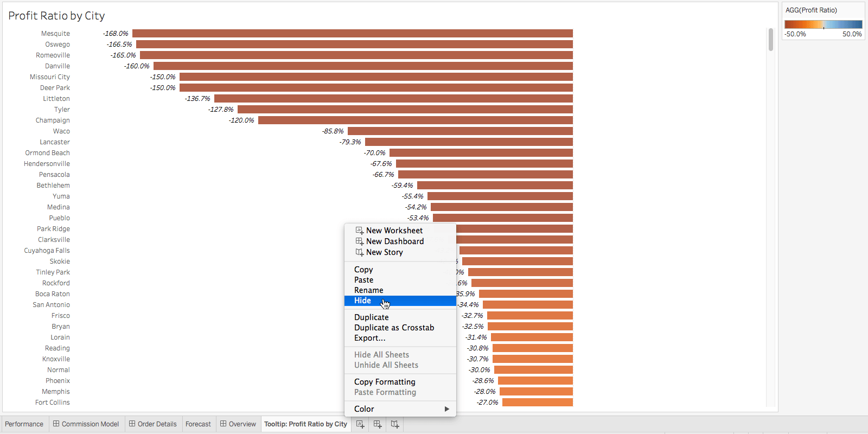Select Export... from the context menu
868x434 pixels.
pyautogui.click(x=369, y=338)
